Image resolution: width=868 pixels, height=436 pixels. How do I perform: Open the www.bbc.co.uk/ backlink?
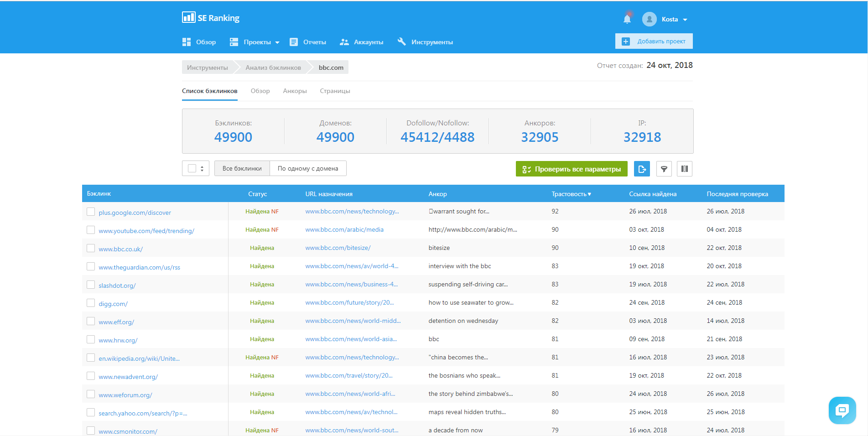click(121, 249)
